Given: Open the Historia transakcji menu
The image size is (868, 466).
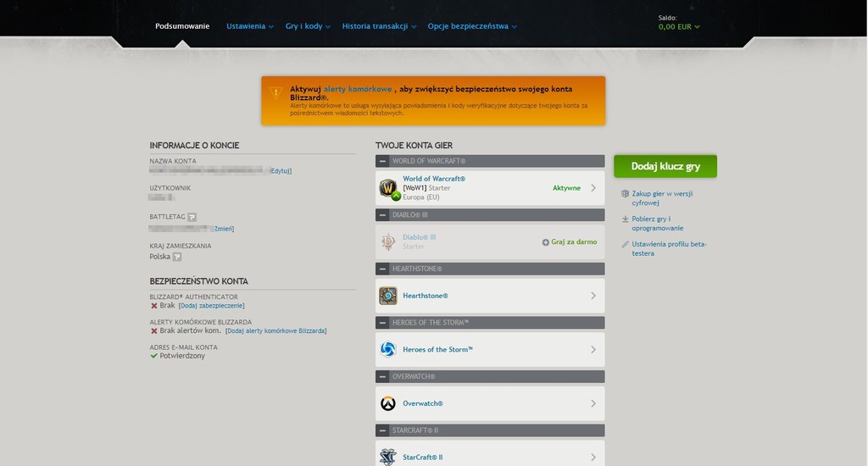Looking at the screenshot, I should point(379,26).
